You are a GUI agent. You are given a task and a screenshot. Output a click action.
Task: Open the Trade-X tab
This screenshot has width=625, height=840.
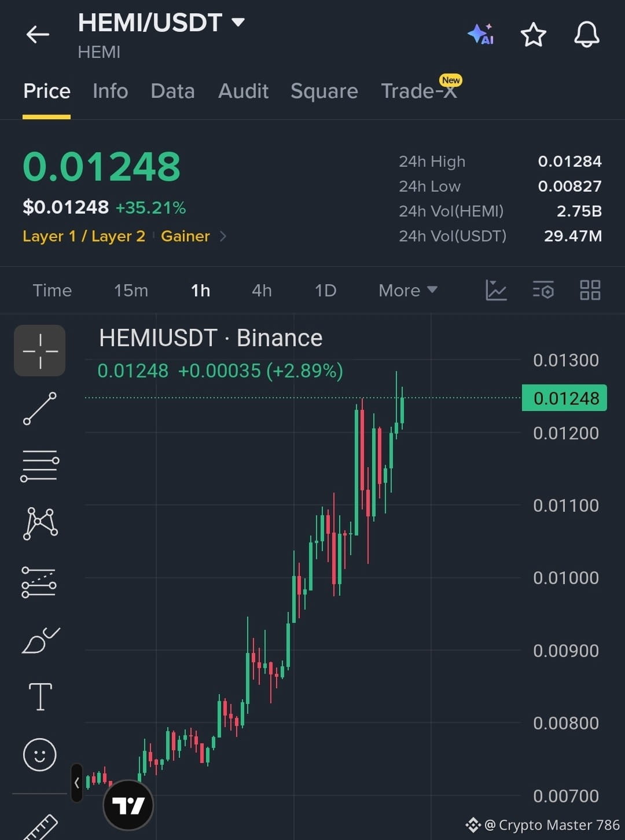pyautogui.click(x=419, y=91)
